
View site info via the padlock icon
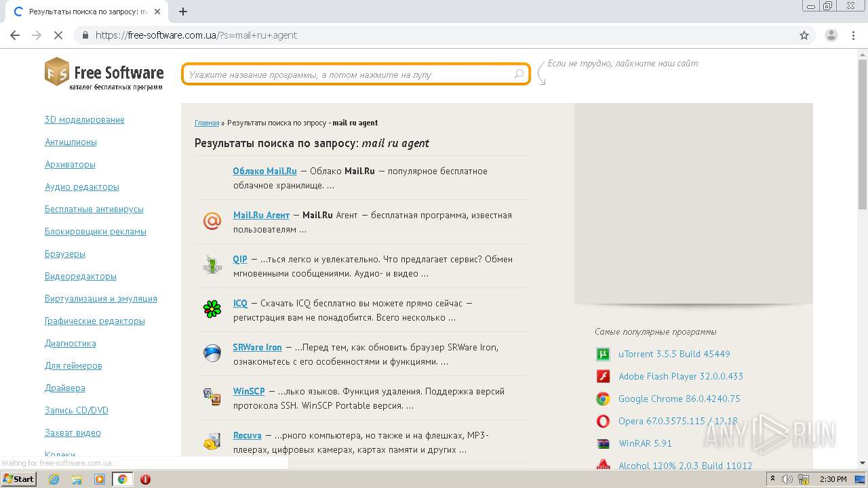tap(85, 35)
